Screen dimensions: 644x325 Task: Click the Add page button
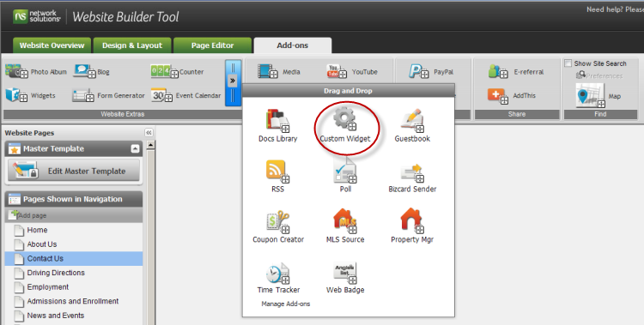tap(28, 215)
